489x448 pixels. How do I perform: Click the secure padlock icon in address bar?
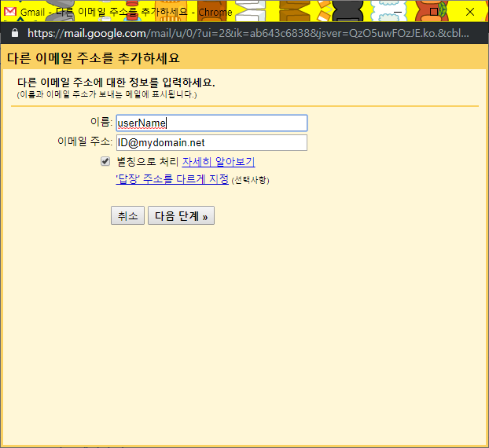[15, 33]
